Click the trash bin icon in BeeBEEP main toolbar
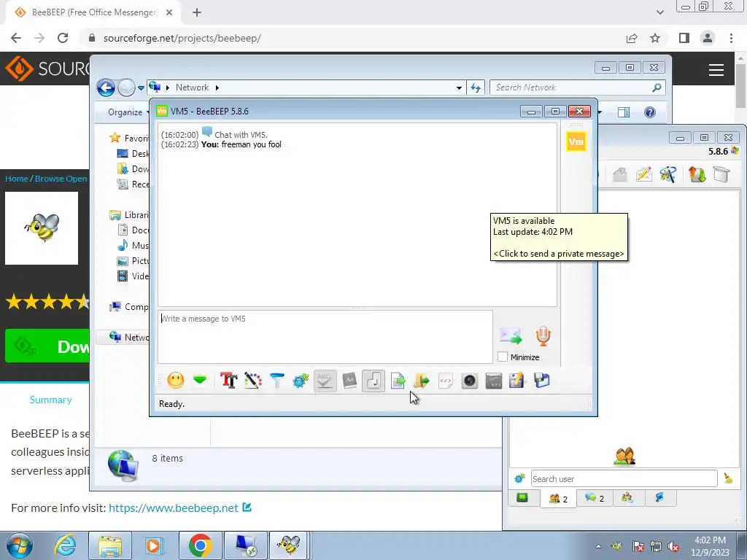The width and height of the screenshot is (747, 560). point(721,174)
